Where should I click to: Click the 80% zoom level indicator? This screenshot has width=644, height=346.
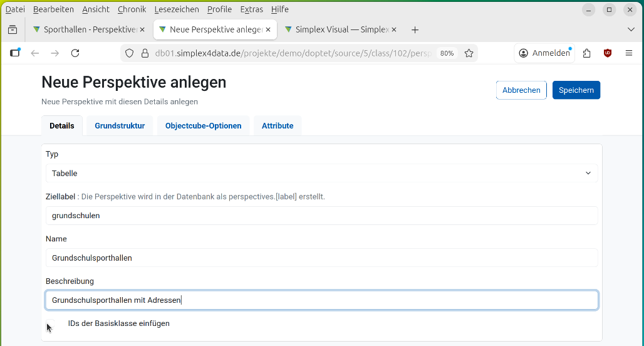[447, 53]
